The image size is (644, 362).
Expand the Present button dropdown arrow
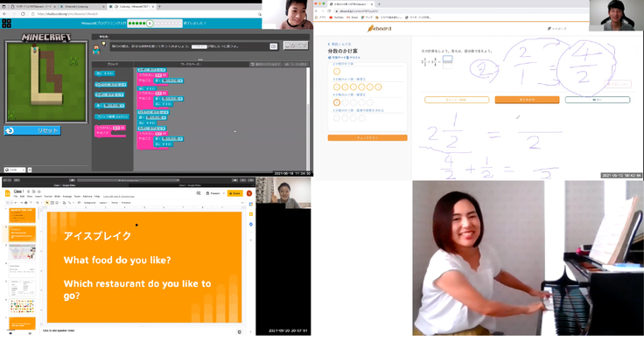224,193
